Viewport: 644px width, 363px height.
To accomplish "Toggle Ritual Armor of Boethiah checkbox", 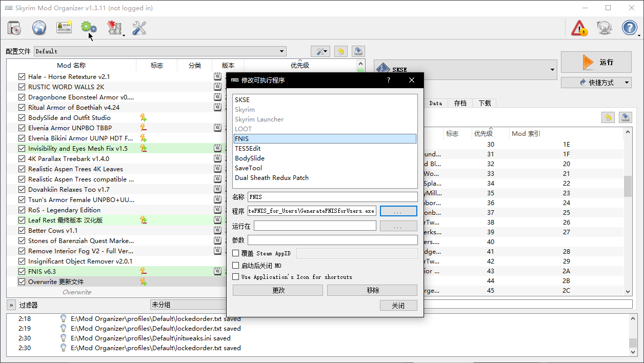I will (22, 107).
